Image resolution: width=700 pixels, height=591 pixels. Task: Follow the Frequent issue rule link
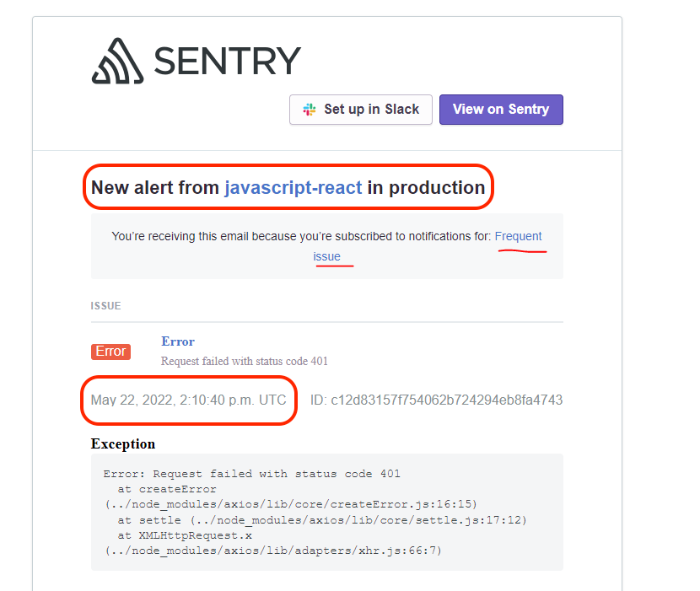tap(518, 237)
